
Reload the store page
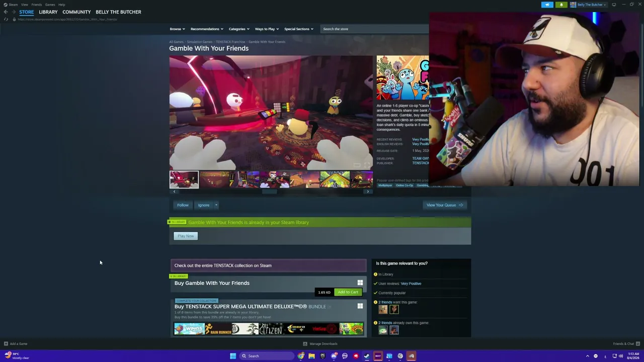(x=6, y=19)
